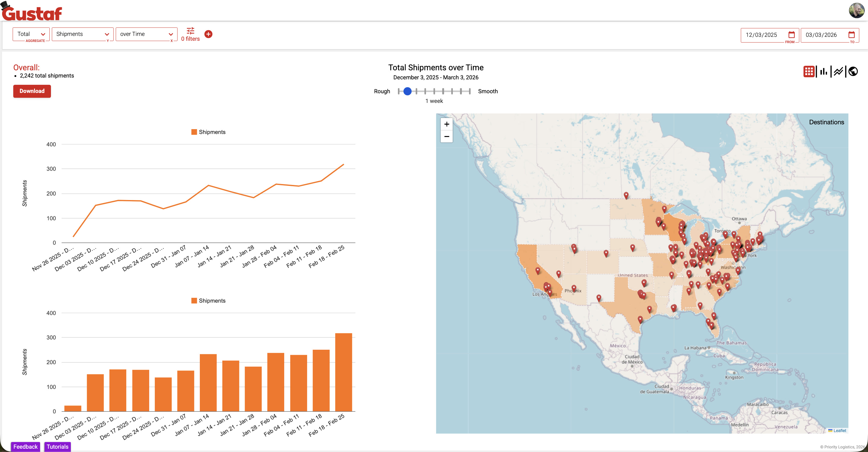Click the red plus add icon
The image size is (868, 452).
[208, 34]
